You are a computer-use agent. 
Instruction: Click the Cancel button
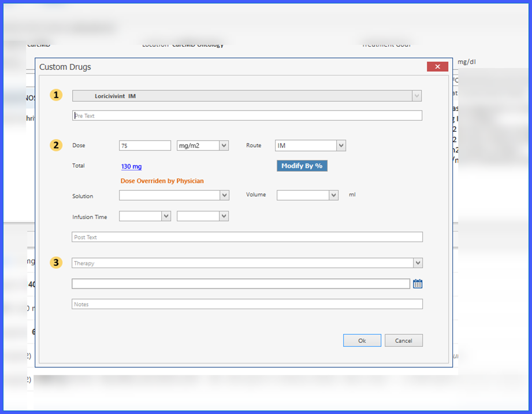(403, 341)
